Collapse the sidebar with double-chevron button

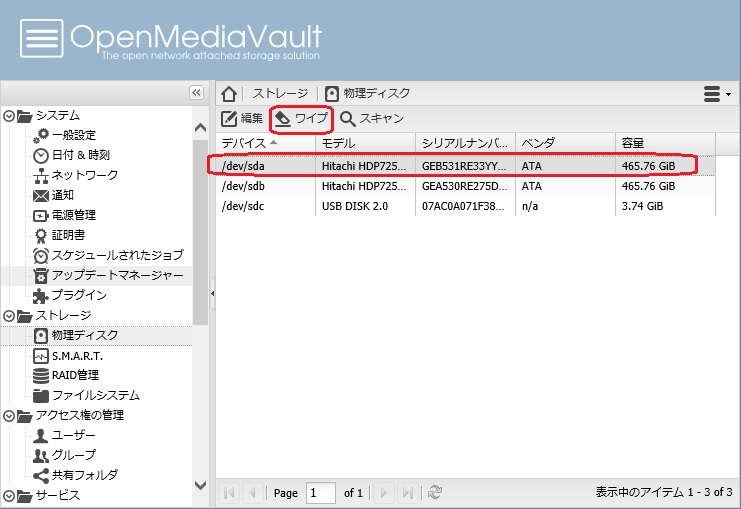(196, 93)
